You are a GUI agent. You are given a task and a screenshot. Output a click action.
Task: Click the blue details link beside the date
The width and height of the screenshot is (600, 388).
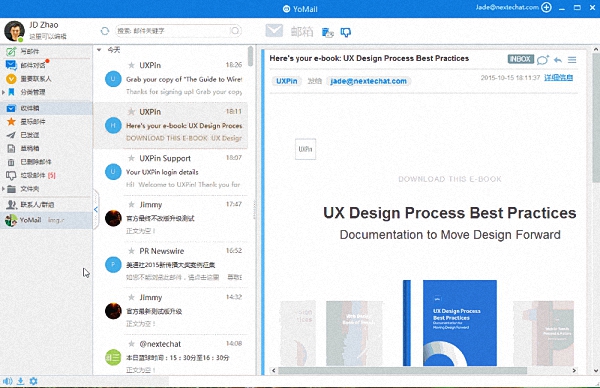point(558,78)
